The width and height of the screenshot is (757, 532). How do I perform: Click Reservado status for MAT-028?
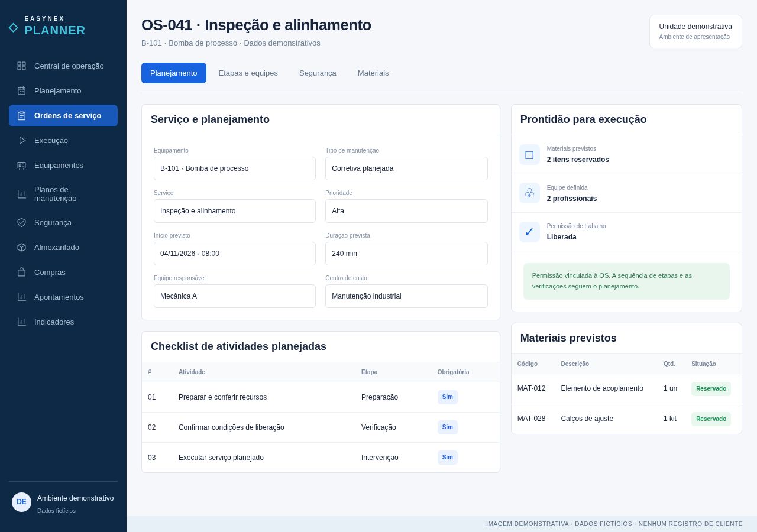click(x=711, y=419)
